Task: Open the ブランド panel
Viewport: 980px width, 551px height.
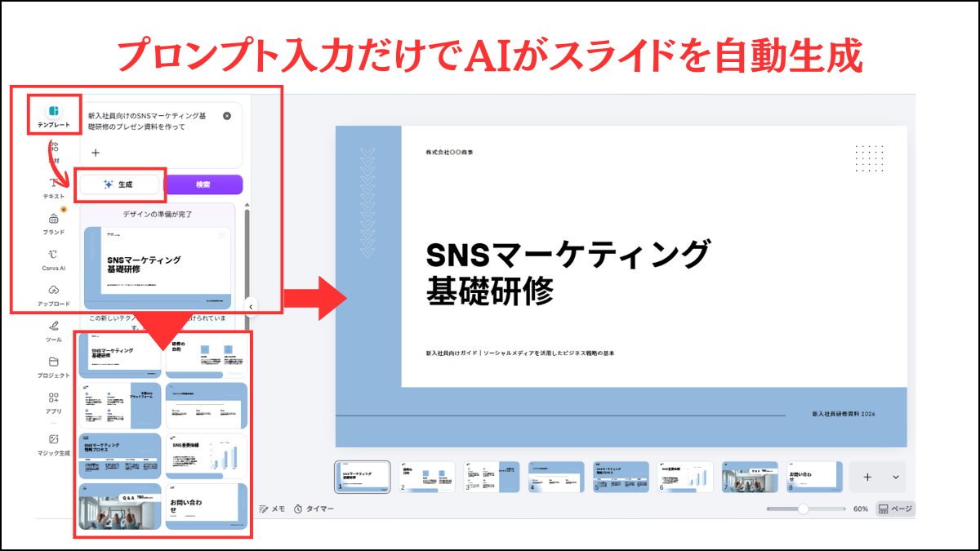Action: 54,223
